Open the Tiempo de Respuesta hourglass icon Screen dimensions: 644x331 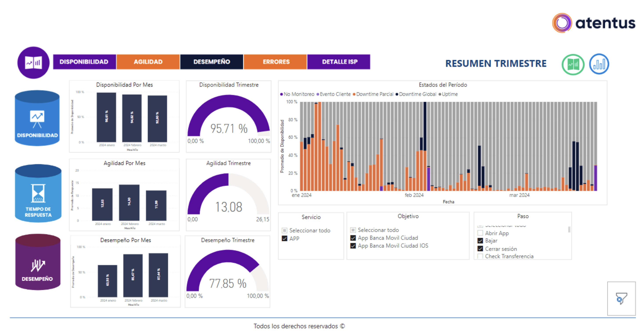[x=38, y=194]
